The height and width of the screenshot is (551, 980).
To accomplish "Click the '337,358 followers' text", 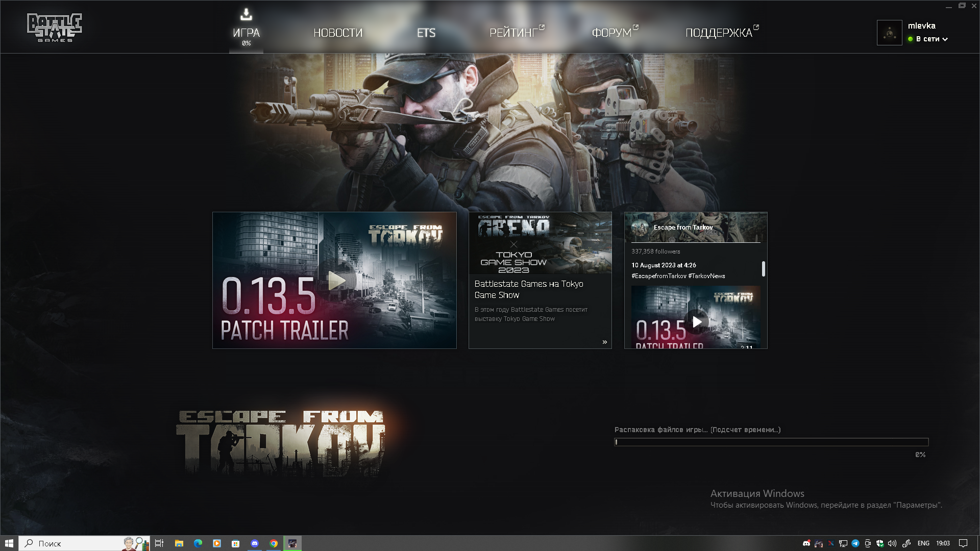I will tap(655, 252).
